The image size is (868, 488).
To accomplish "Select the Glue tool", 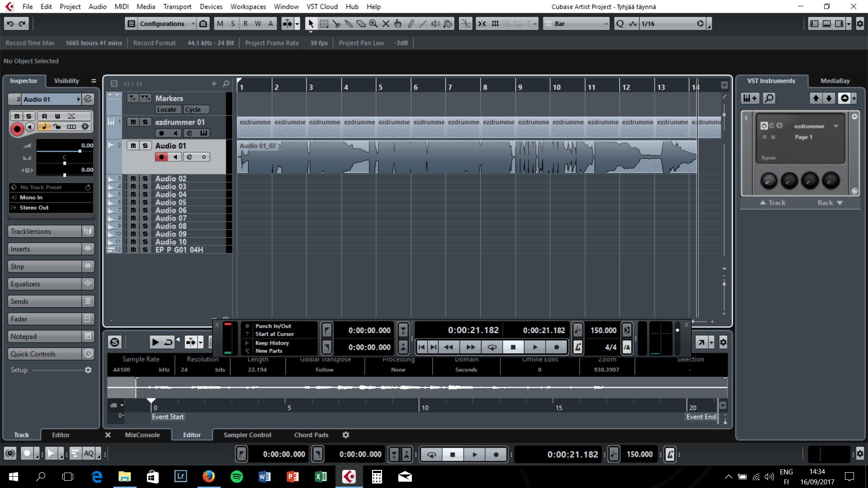I will 349,23.
